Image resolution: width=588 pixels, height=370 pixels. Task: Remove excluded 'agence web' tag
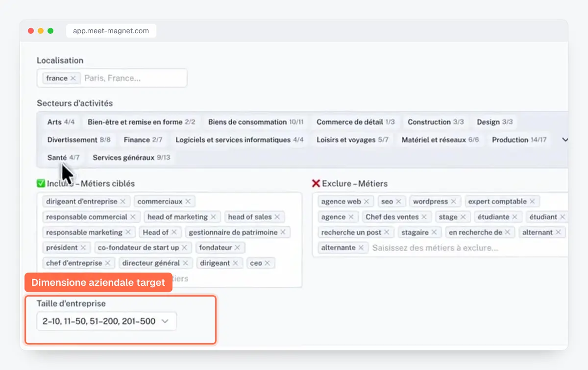click(x=367, y=201)
